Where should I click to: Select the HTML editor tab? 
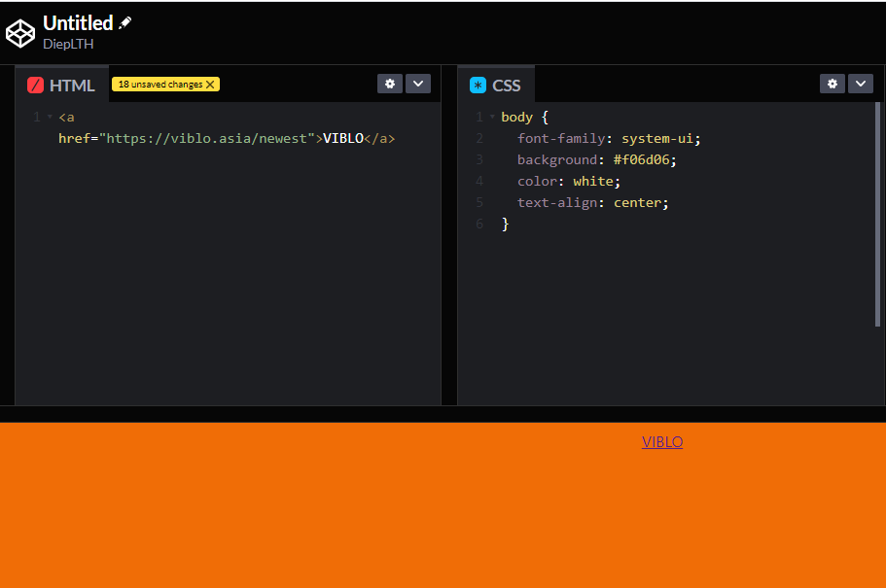click(x=61, y=86)
